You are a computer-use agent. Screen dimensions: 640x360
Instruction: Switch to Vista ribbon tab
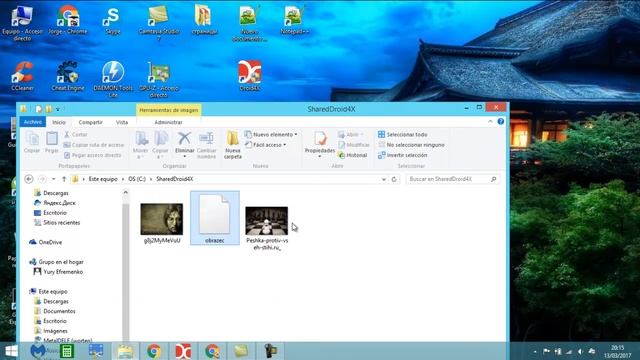[x=122, y=122]
